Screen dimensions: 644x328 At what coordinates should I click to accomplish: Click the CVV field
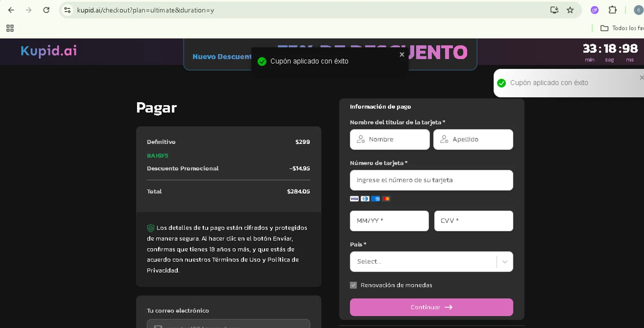[474, 221]
